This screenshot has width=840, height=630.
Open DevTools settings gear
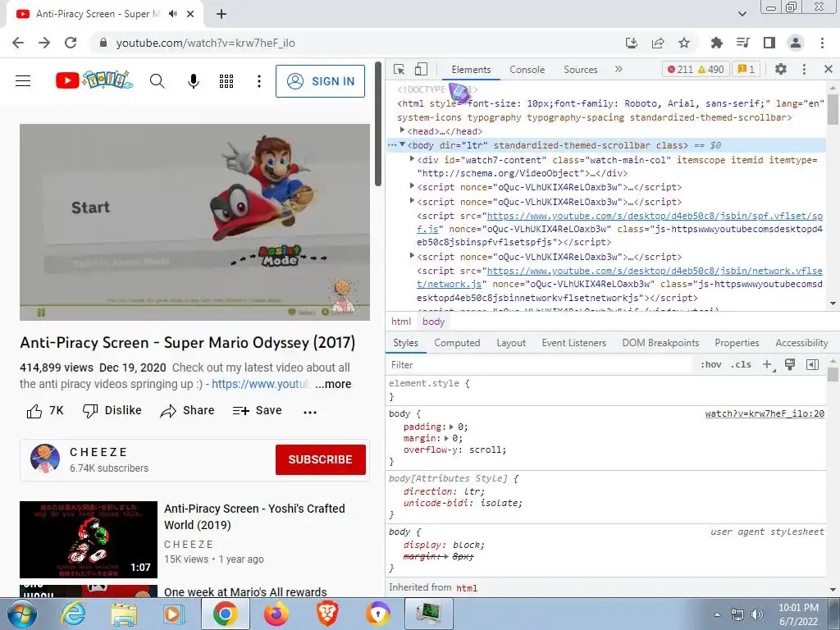click(781, 69)
